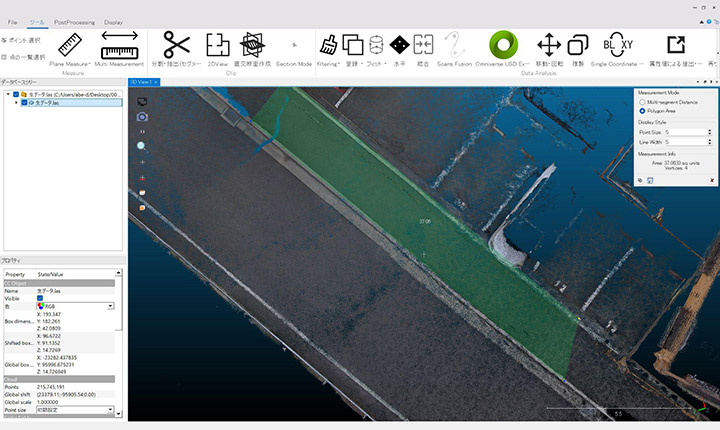
Task: Click the 37.06 area label in the viewport
Action: pos(425,221)
